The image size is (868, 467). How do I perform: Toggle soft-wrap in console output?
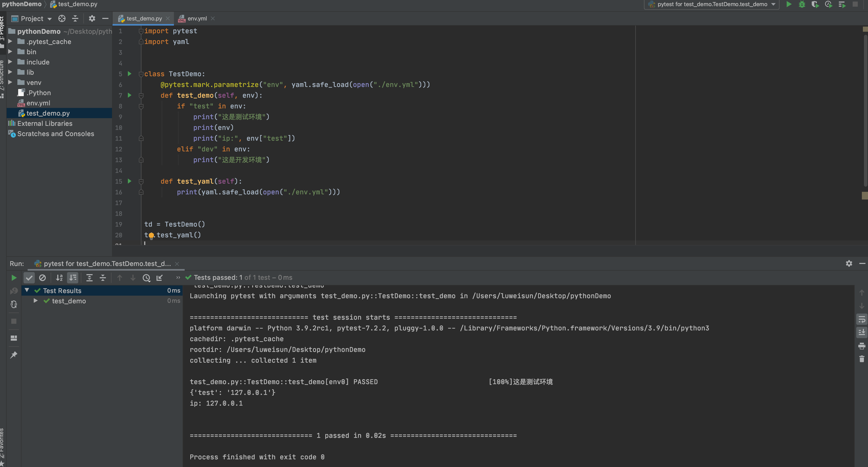[x=862, y=319]
